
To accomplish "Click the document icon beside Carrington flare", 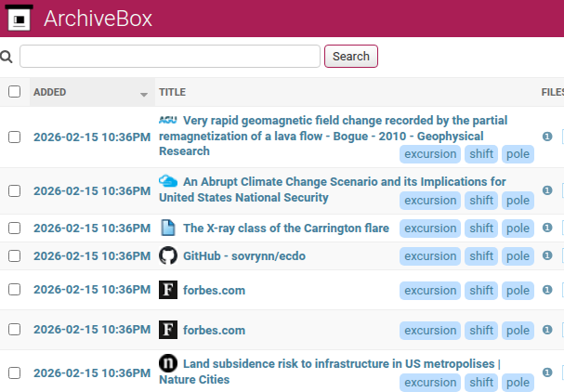I will [x=167, y=228].
